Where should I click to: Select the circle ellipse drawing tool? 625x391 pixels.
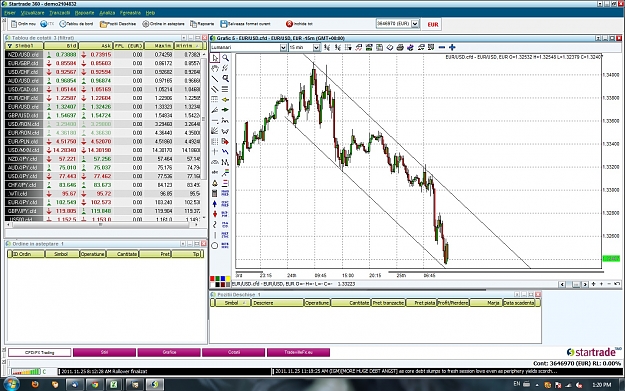(215, 246)
